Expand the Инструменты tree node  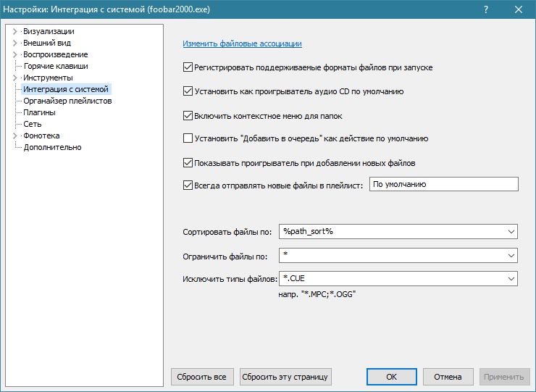(14, 78)
